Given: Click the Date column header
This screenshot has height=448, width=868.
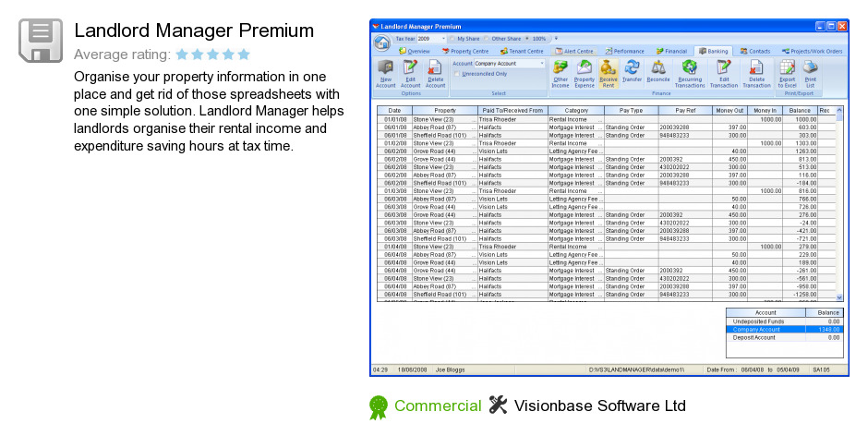Looking at the screenshot, I should pos(394,111).
